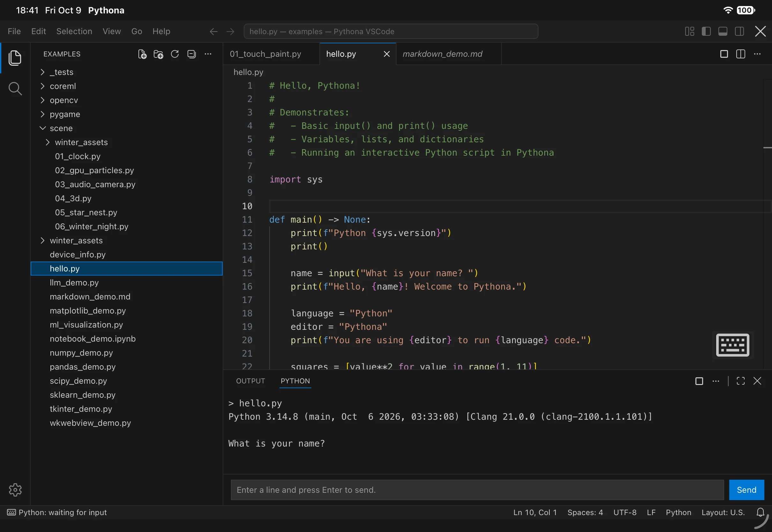Change the Python language mode

pos(678,512)
